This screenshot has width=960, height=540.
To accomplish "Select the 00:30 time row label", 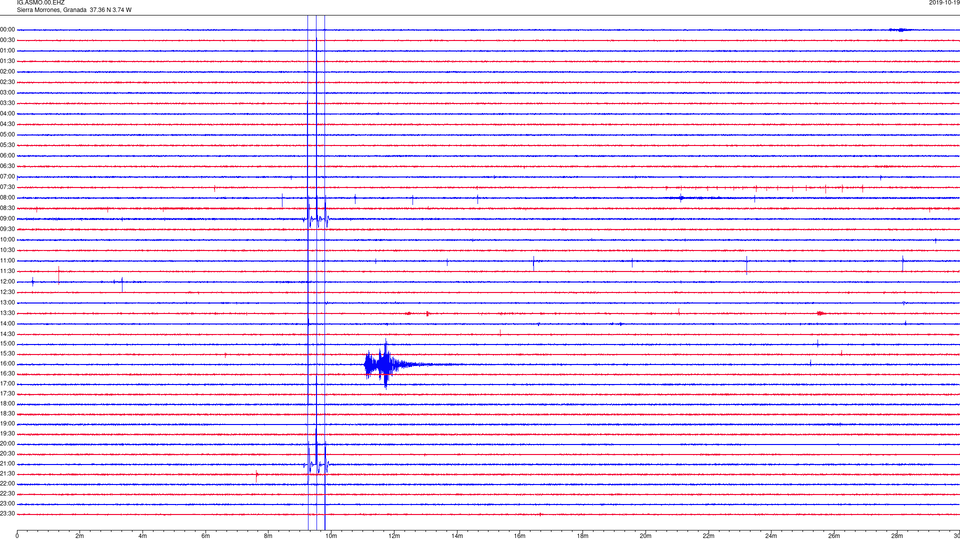I will point(7,40).
